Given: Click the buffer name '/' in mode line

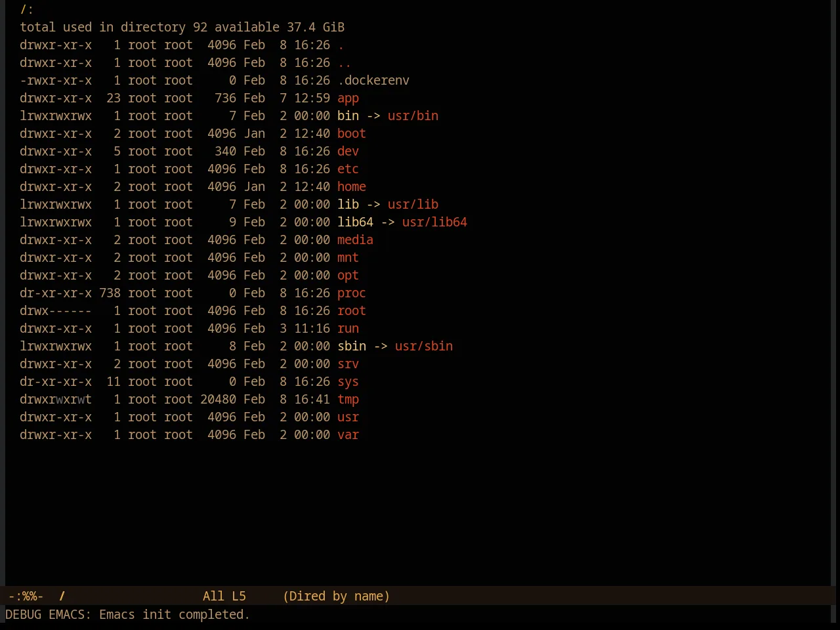Looking at the screenshot, I should (62, 596).
